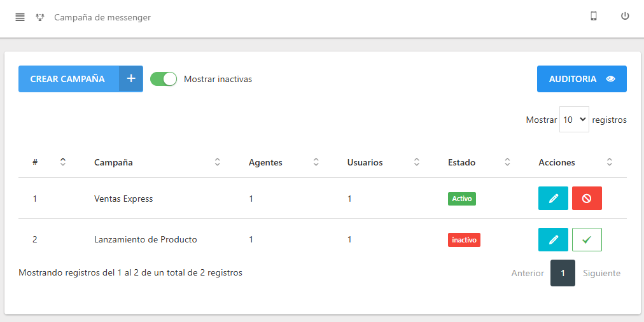This screenshot has width=644, height=322.
Task: Activate Lanzamiento de Producto with checkmark button
Action: pyautogui.click(x=587, y=240)
